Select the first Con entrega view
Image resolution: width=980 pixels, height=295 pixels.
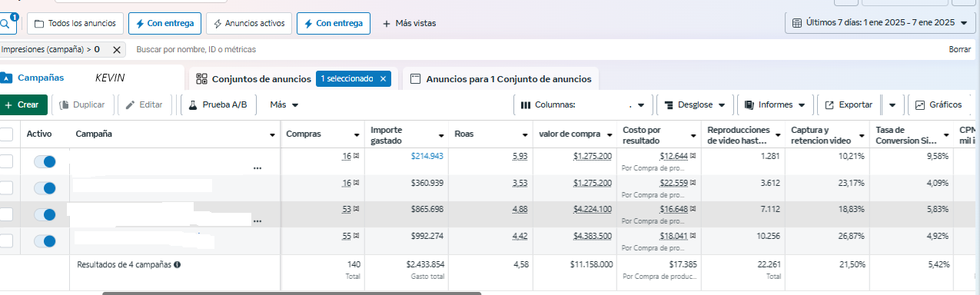pos(164,23)
